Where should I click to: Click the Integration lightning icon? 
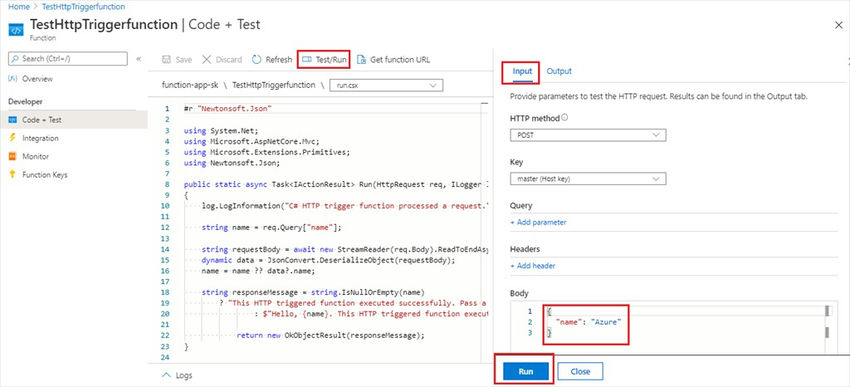click(13, 138)
